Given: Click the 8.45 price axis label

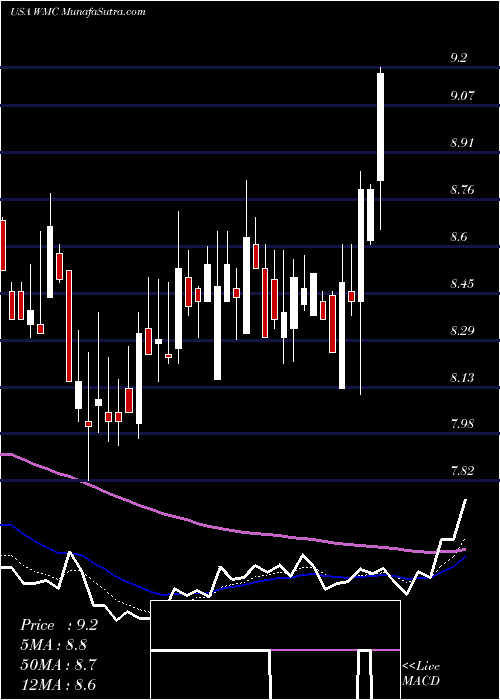Looking at the screenshot, I should click(462, 283).
